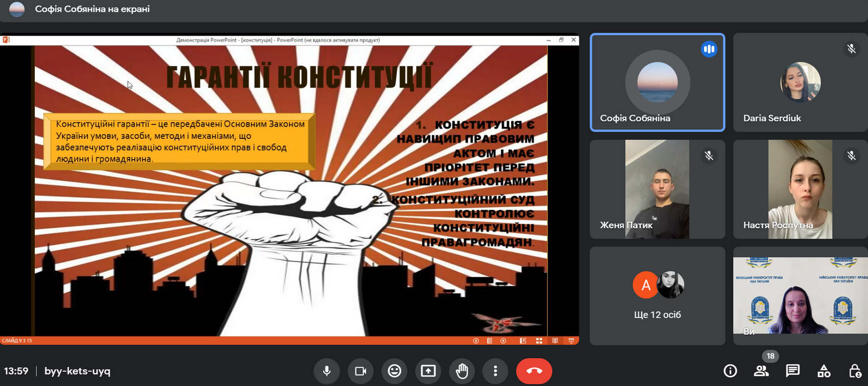
Task: Raise hand in the meeting
Action: click(x=462, y=371)
